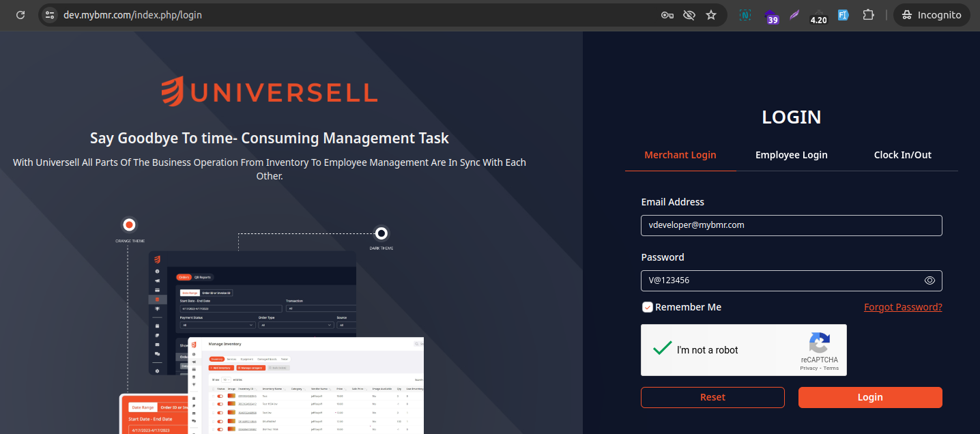Uncheck the Remember Me checkbox
This screenshot has width=980, height=434.
coord(648,307)
